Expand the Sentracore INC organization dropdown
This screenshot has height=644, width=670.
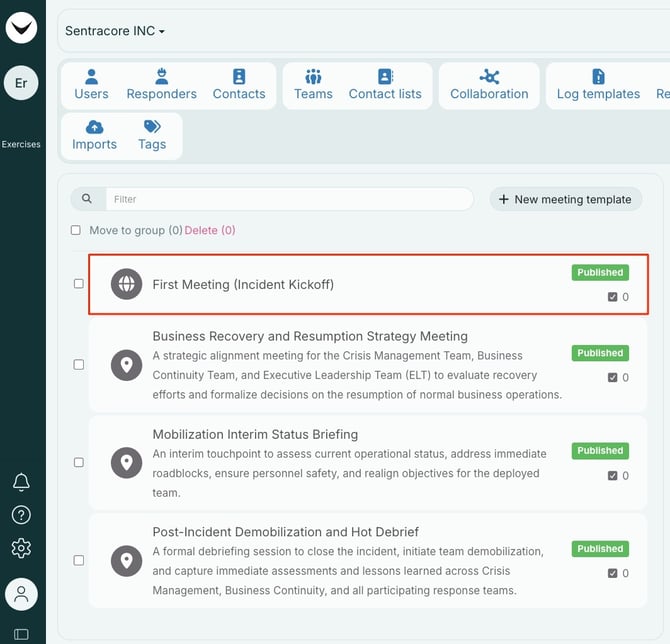pyautogui.click(x=115, y=31)
